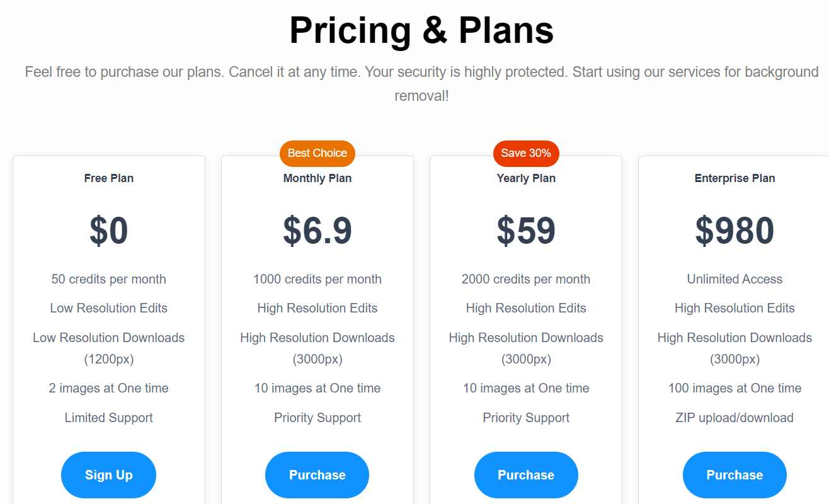This screenshot has width=829, height=504.
Task: Purchase the Yearly Plan
Action: 526,475
